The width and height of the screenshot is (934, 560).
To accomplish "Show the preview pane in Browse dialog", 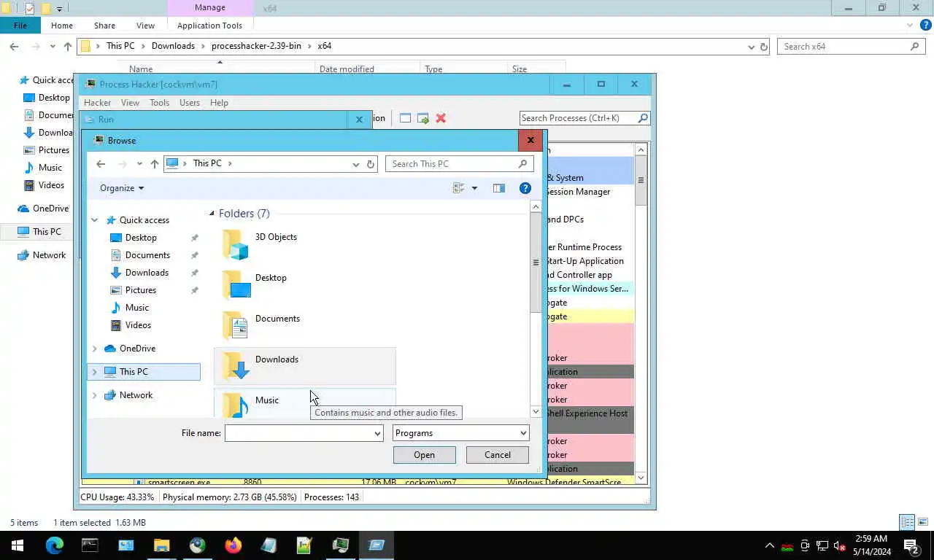I will pyautogui.click(x=499, y=188).
